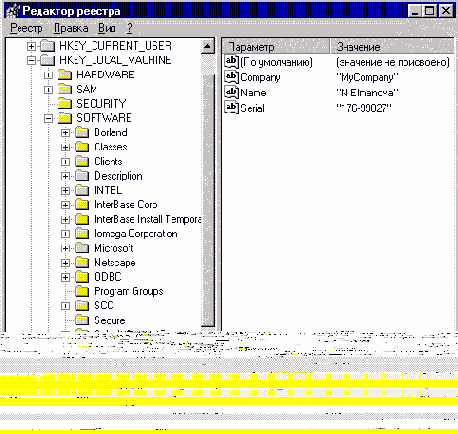Select the Name value entry
This screenshot has width=458, height=434.
(253, 92)
